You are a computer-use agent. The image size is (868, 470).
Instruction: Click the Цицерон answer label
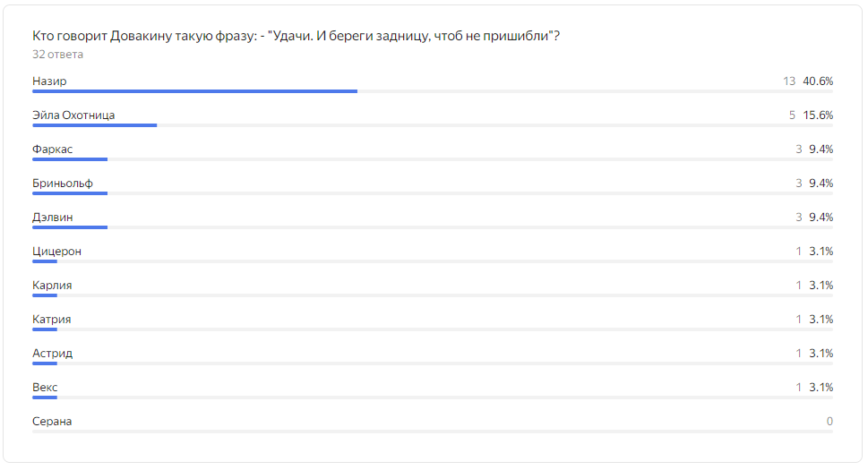57,252
